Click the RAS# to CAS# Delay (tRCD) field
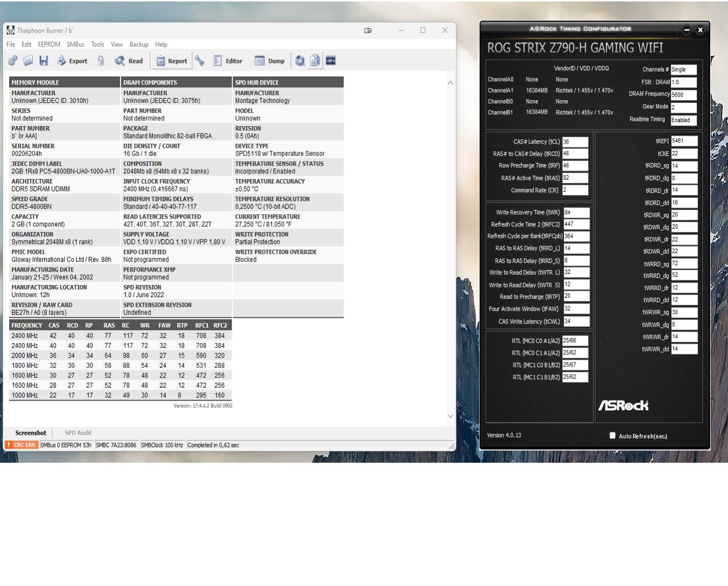728x586 pixels. [x=575, y=154]
